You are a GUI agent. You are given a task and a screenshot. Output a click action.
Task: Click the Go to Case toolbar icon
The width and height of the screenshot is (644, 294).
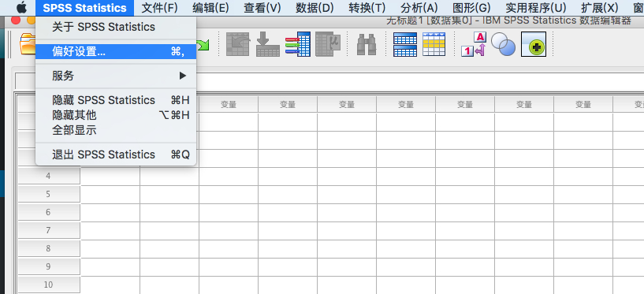tap(267, 44)
